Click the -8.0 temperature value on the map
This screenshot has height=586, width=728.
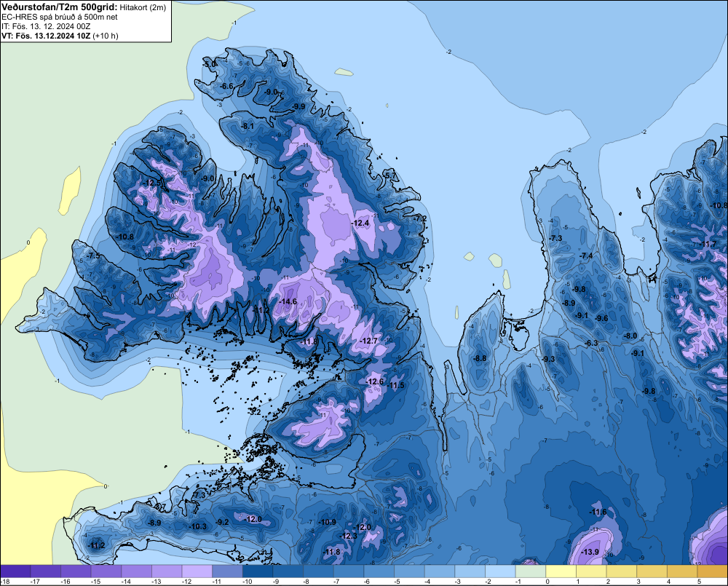pyautogui.click(x=630, y=336)
